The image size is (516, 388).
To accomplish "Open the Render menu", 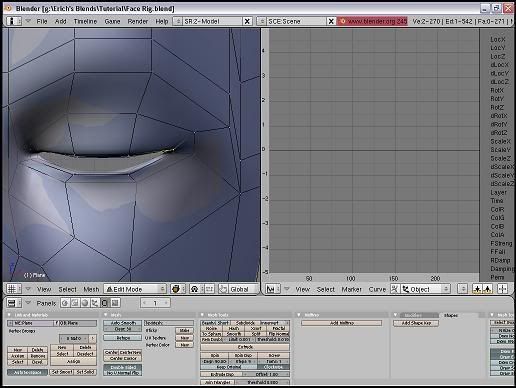I will coord(137,21).
